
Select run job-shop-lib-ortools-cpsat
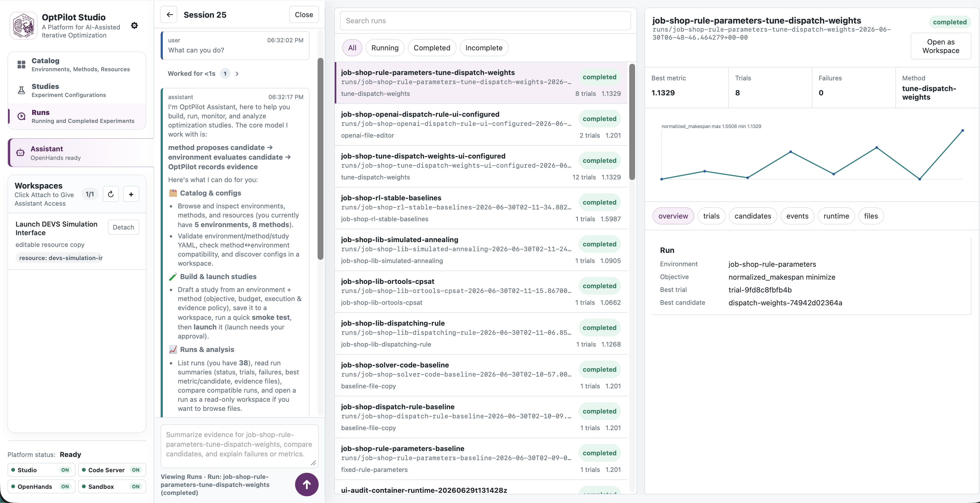pyautogui.click(x=481, y=292)
